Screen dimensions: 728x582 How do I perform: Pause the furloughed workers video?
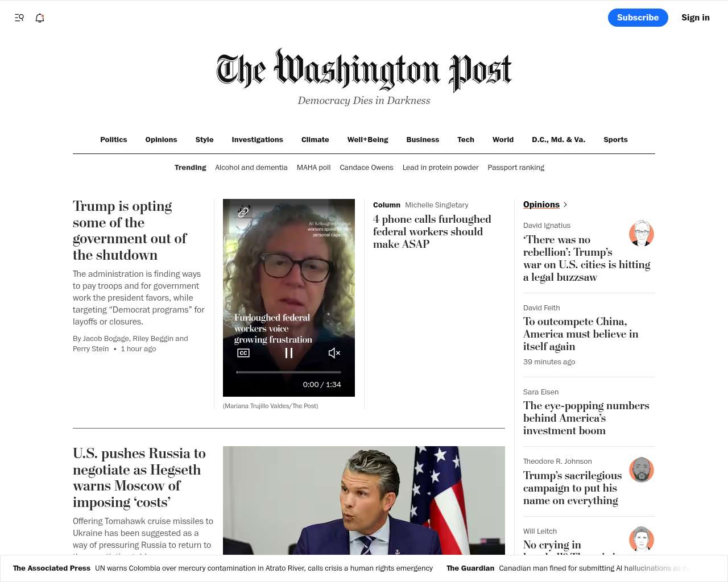click(289, 353)
